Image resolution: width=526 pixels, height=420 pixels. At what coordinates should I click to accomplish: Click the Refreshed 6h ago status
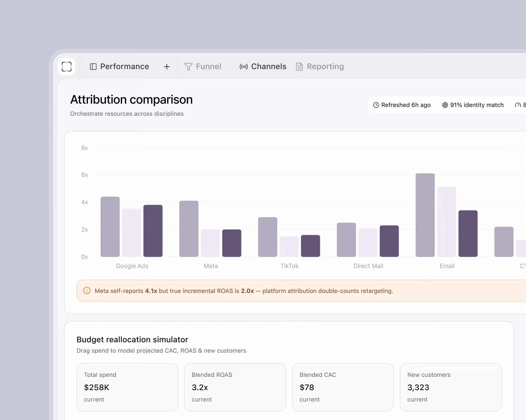pos(402,105)
